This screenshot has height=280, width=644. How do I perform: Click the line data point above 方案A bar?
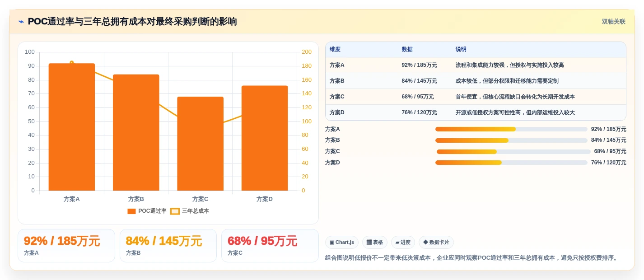tap(72, 62)
